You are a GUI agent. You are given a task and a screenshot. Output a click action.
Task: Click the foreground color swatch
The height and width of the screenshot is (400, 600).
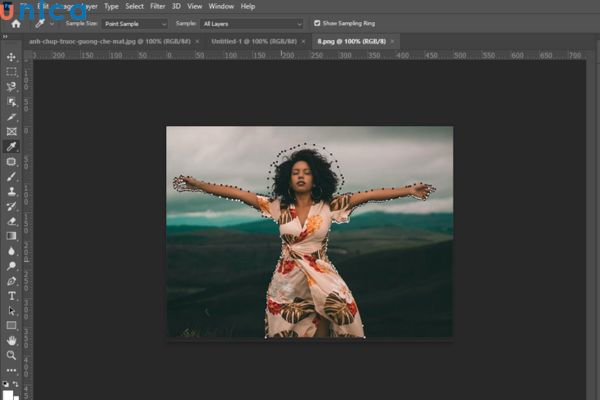[x=10, y=392]
